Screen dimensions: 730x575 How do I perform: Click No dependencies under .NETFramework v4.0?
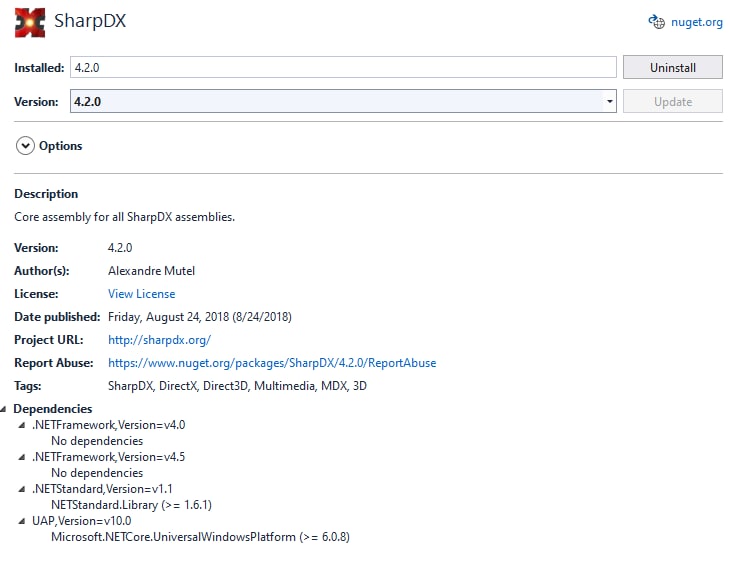pos(97,441)
